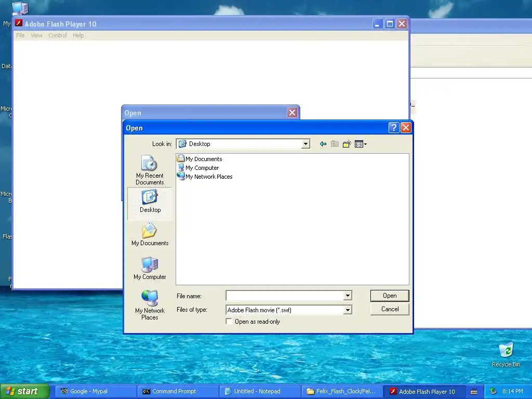Image resolution: width=532 pixels, height=399 pixels.
Task: Switch to Command Prompt taskbar item
Action: pos(178,392)
